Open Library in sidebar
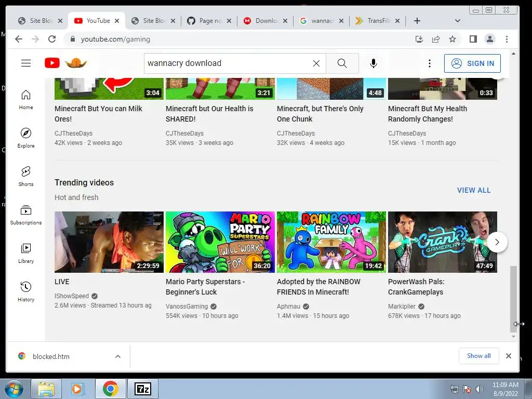The image size is (532, 399). (x=26, y=254)
